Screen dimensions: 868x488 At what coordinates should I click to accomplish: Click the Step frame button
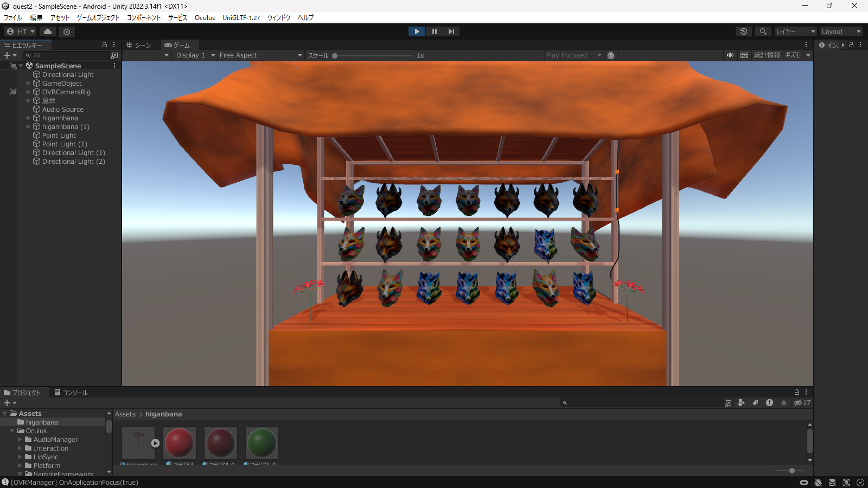pyautogui.click(x=451, y=31)
